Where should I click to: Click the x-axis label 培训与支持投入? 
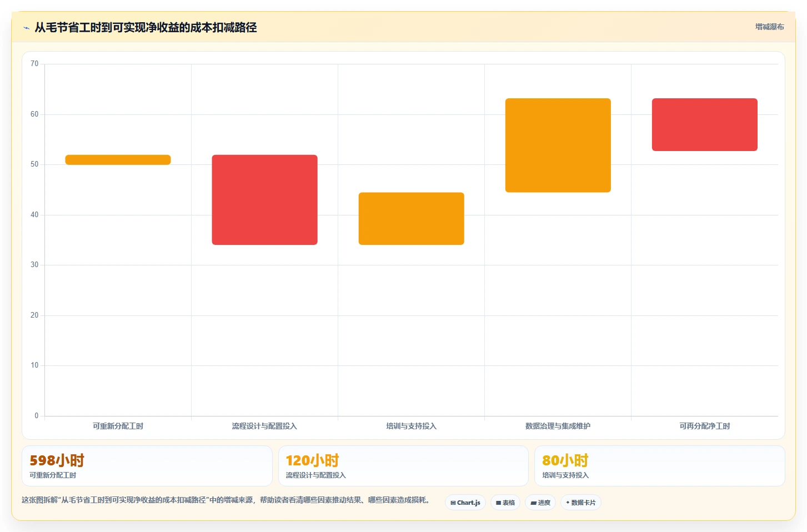coord(411,426)
